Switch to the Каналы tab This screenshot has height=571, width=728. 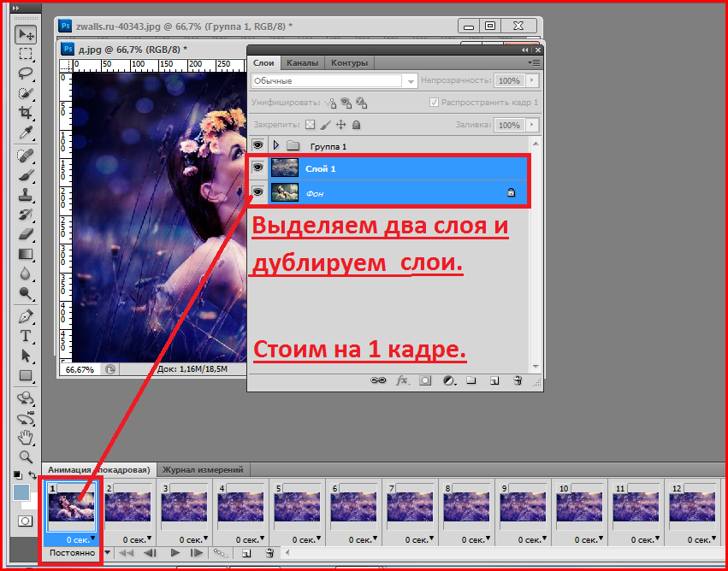[x=302, y=62]
